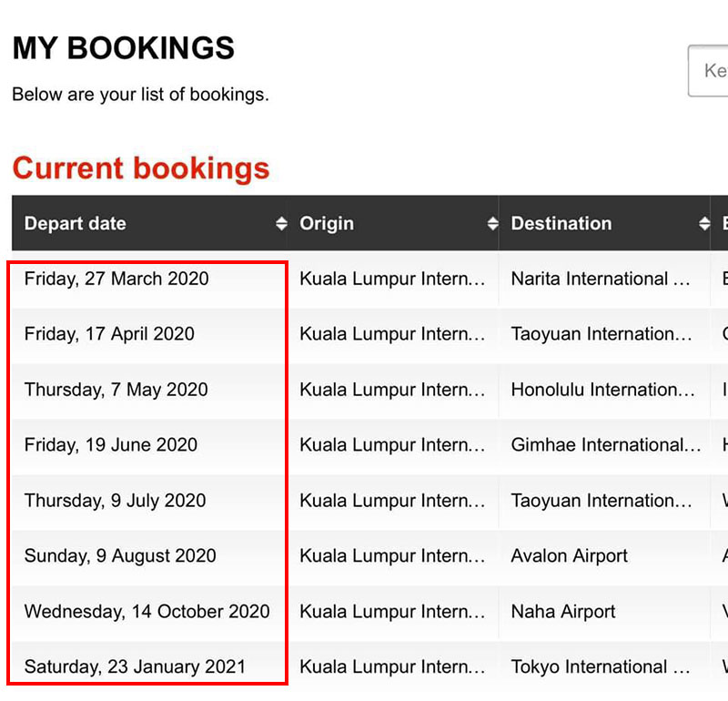Sort bookings by Depart date arrows
Screen dimensions: 728x701
281,223
